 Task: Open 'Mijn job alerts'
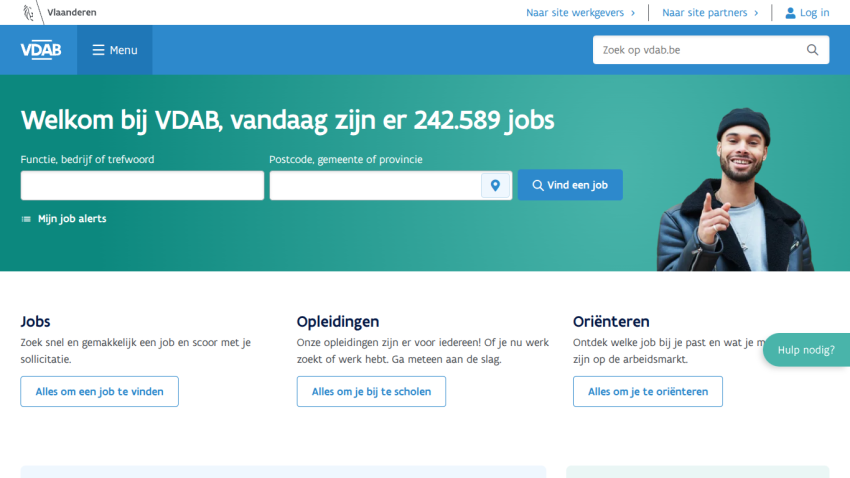tap(64, 219)
